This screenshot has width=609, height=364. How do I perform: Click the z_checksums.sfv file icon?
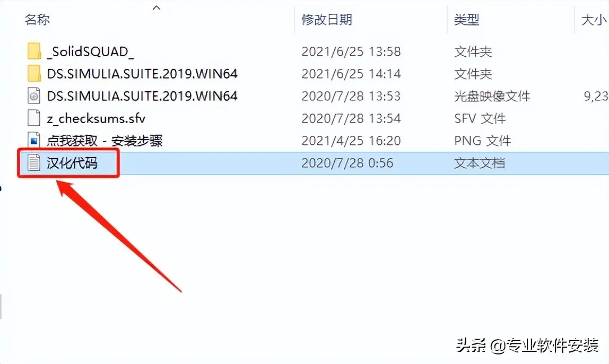click(x=34, y=118)
